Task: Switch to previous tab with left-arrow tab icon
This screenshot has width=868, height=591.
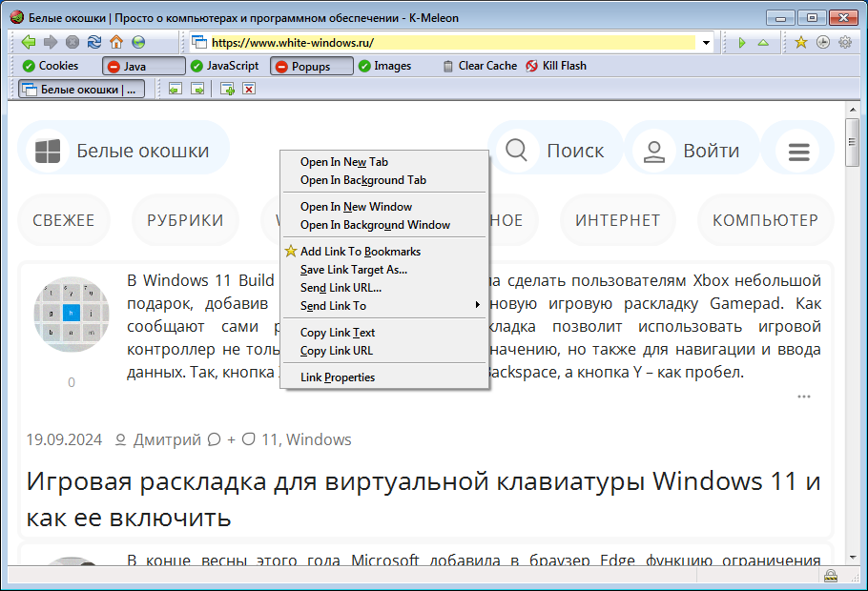Action: point(176,89)
